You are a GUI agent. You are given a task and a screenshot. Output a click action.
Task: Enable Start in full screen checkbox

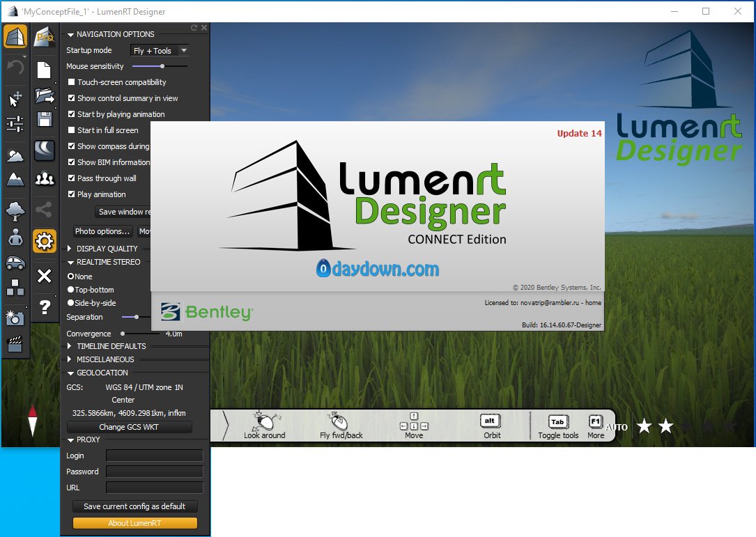click(71, 130)
